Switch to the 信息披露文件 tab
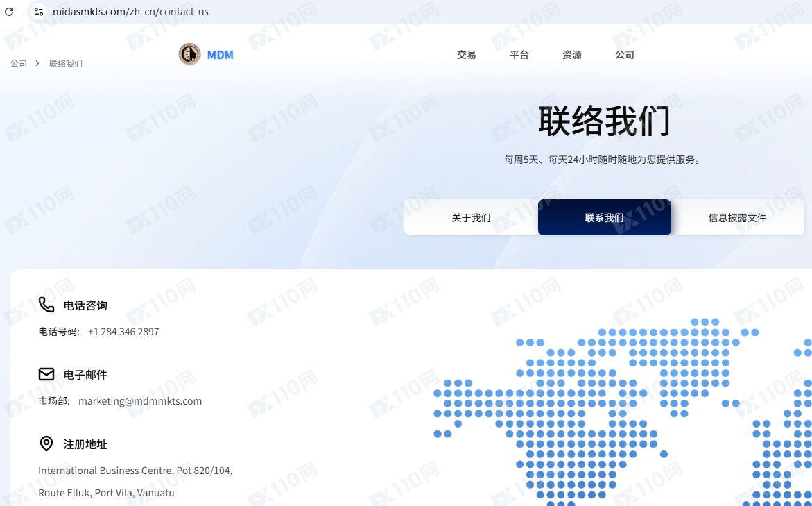The height and width of the screenshot is (506, 812). point(737,218)
